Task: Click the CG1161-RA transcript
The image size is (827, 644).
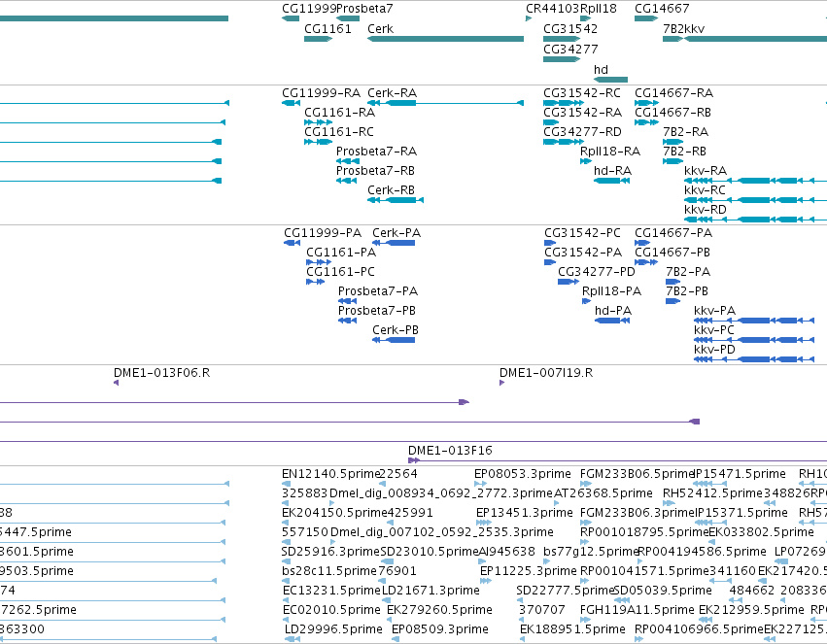Action: click(318, 122)
